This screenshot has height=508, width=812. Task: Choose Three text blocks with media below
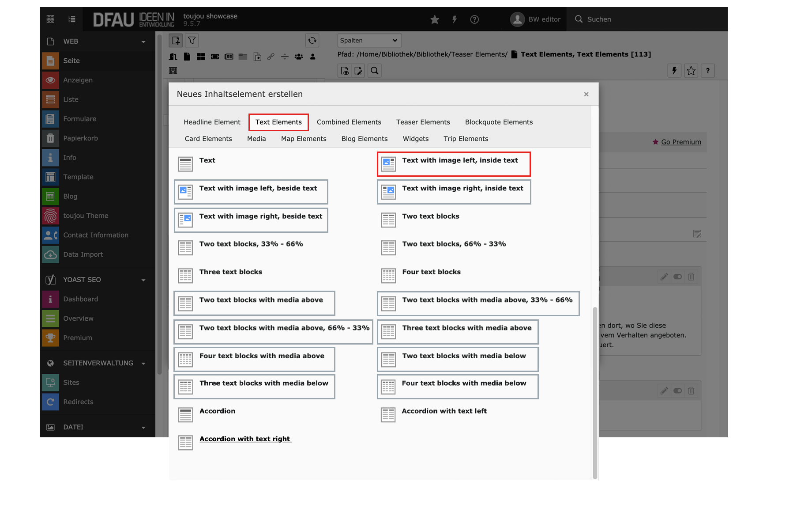pos(255,387)
